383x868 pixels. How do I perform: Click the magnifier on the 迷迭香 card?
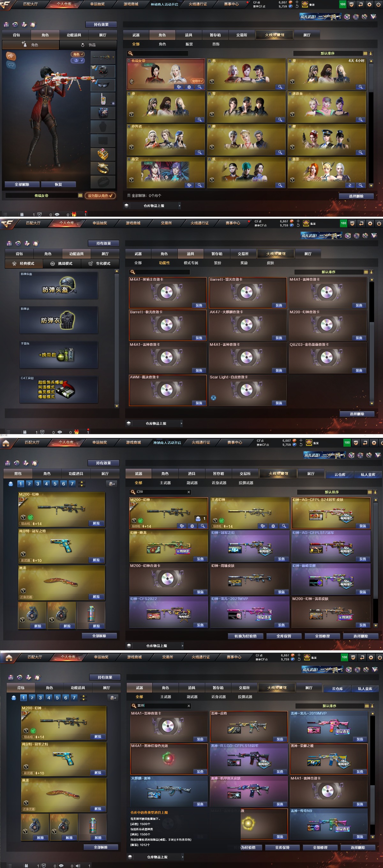click(360, 120)
